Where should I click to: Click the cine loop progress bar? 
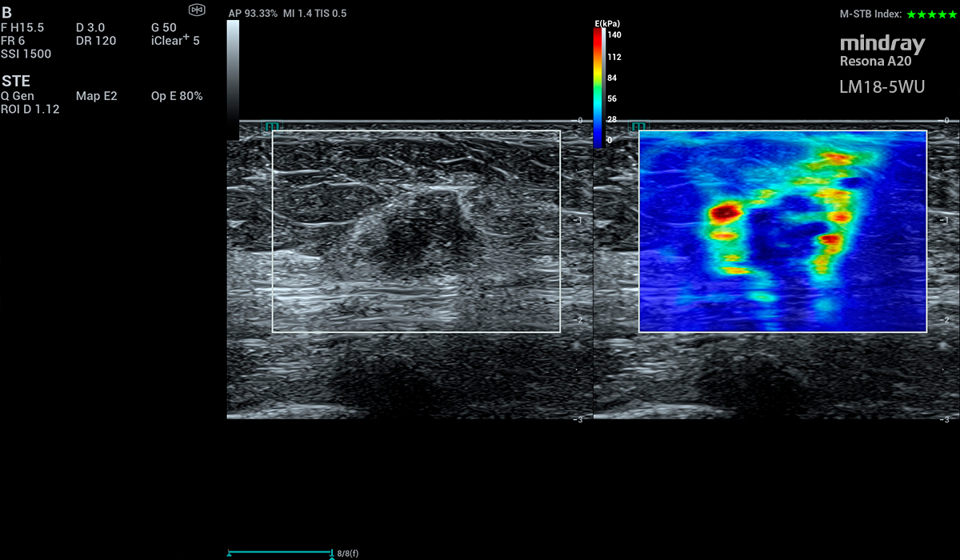pyautogui.click(x=280, y=553)
